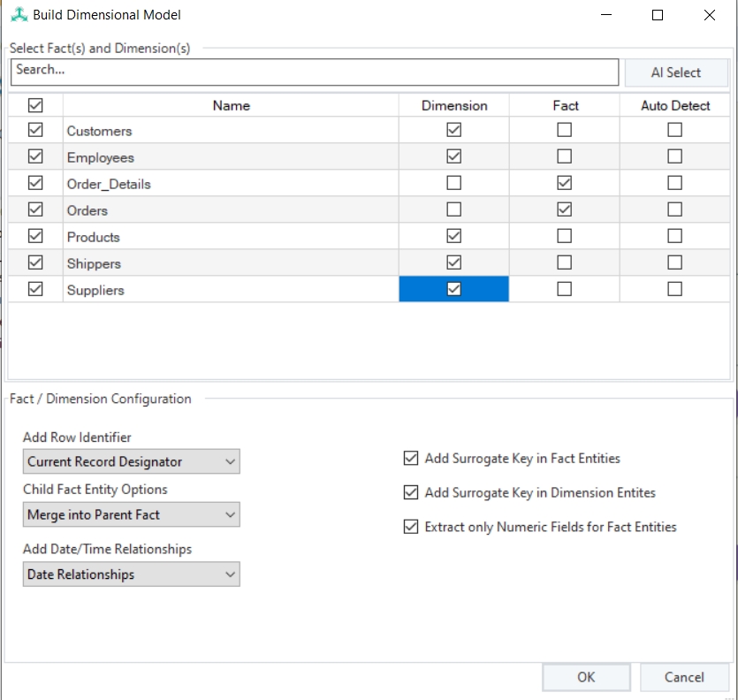Viewport: 738px width, 700px height.
Task: Click into the Search field
Action: [x=314, y=71]
